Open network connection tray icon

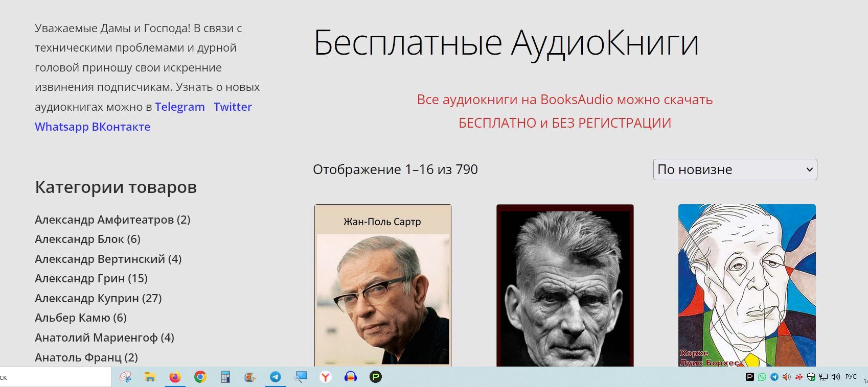coord(824,377)
